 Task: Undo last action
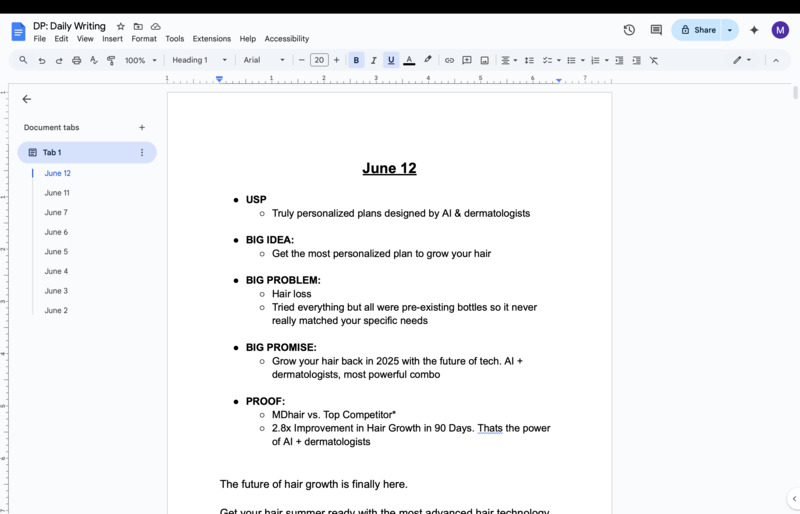coord(42,60)
